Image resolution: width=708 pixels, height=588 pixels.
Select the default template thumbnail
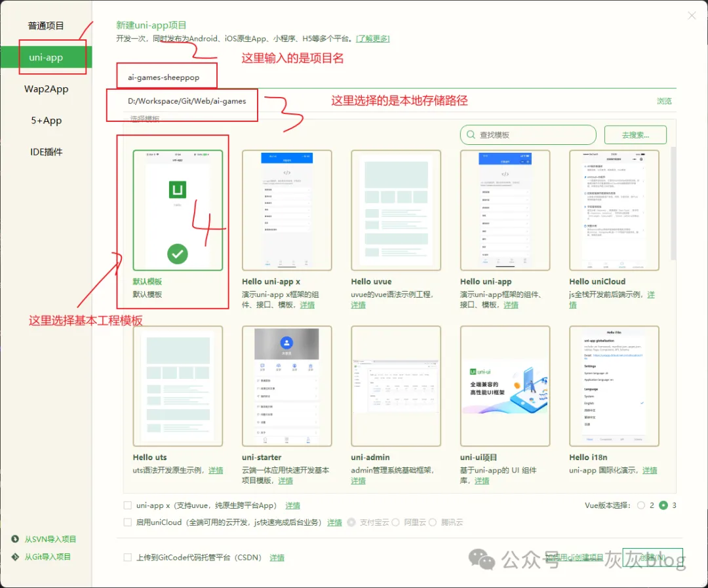tap(178, 210)
